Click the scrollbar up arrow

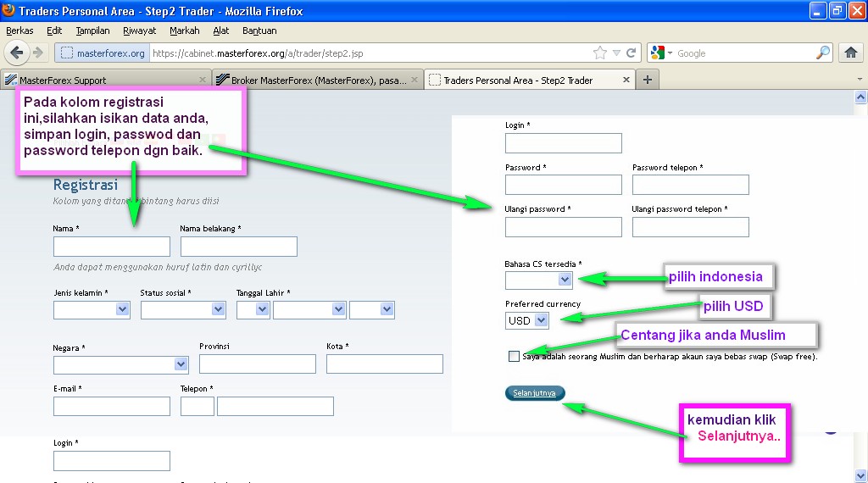[x=861, y=97]
